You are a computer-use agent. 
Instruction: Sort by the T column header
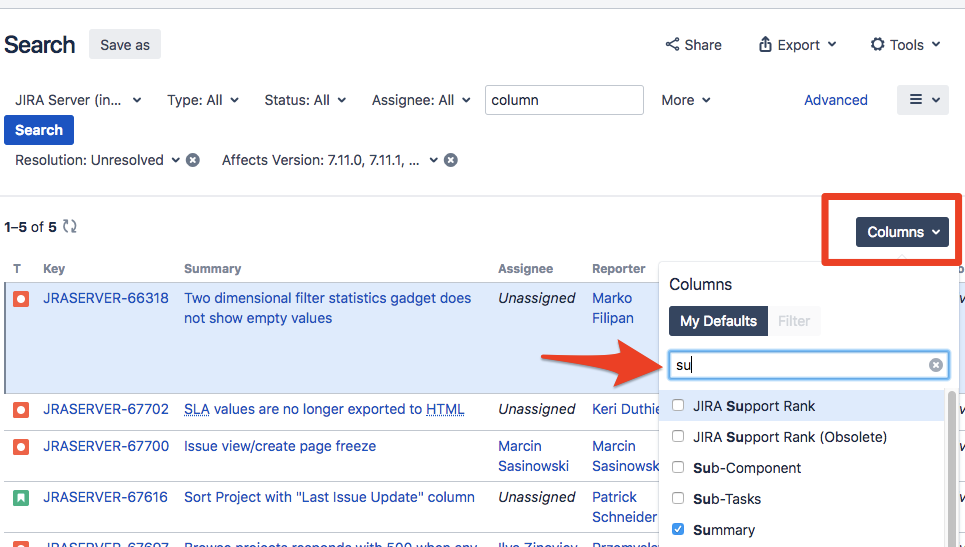[17, 268]
